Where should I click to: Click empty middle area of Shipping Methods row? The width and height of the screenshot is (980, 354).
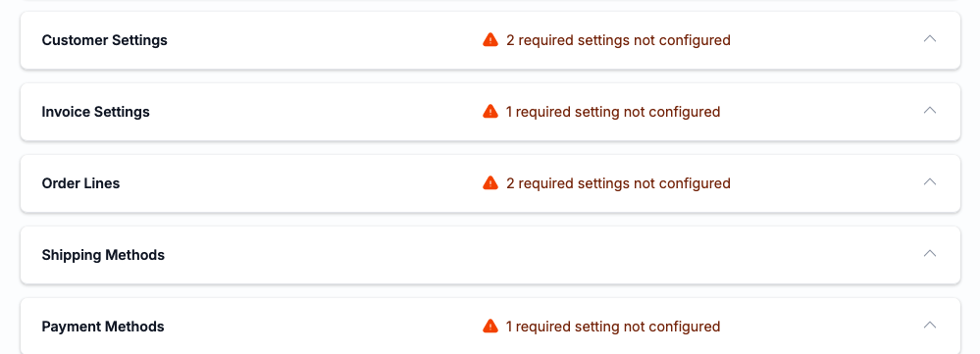[x=538, y=255]
